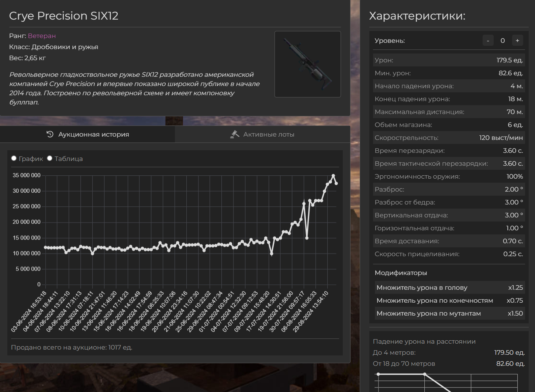
Task: Click the last data point on the price chart
Action: 336,183
